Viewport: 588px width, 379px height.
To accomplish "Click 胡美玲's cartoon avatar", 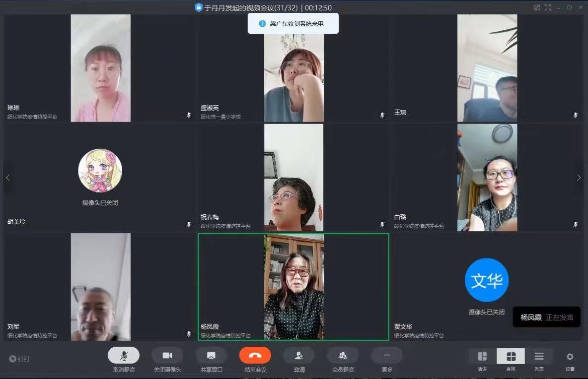I will (100, 171).
